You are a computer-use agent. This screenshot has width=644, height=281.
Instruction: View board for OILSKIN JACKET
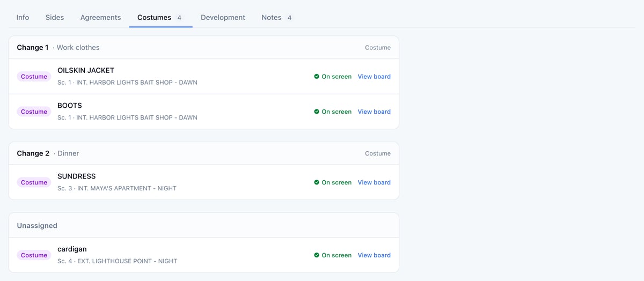click(x=374, y=77)
